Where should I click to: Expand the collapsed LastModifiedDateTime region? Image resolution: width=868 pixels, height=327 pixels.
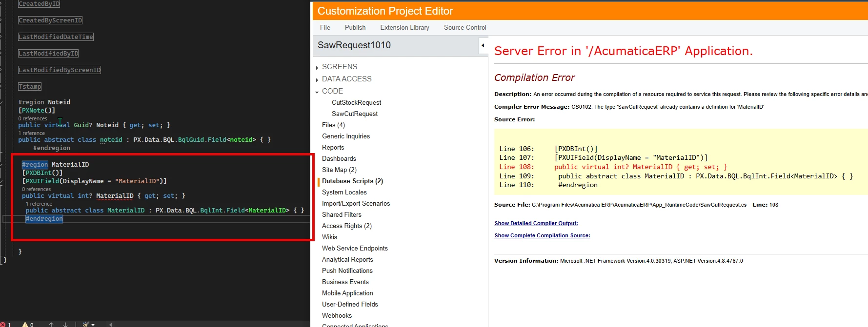click(x=56, y=37)
